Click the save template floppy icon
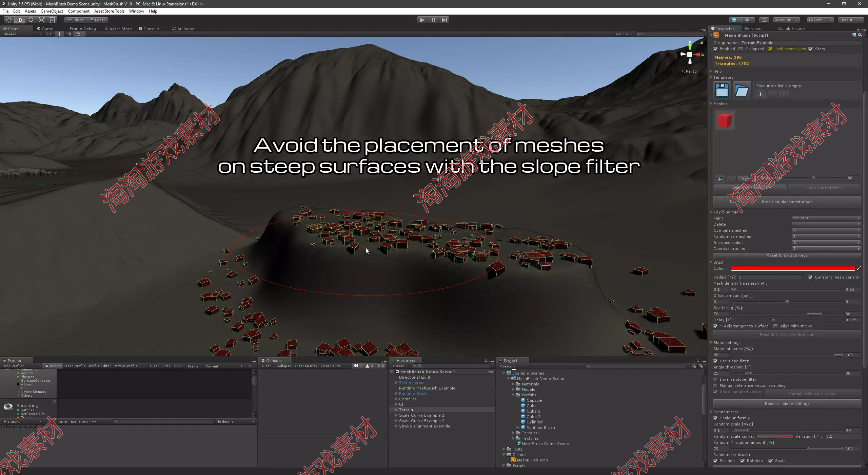Viewport: 868px width, 475px height. (x=722, y=91)
